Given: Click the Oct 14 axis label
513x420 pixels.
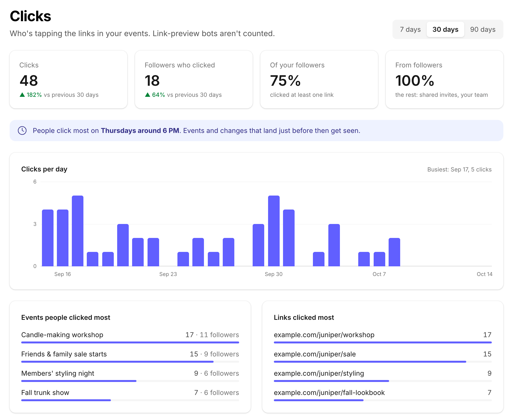Looking at the screenshot, I should point(484,274).
